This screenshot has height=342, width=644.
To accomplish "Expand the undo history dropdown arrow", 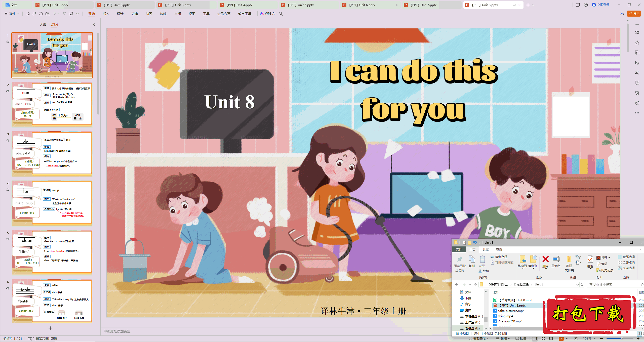I will [x=58, y=14].
